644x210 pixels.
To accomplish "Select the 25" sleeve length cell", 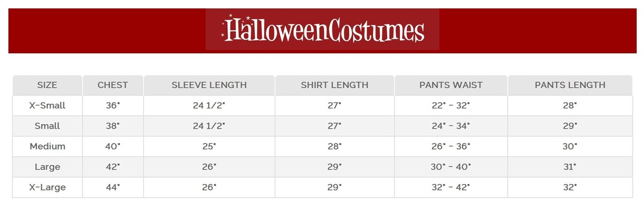I will coord(209,147).
